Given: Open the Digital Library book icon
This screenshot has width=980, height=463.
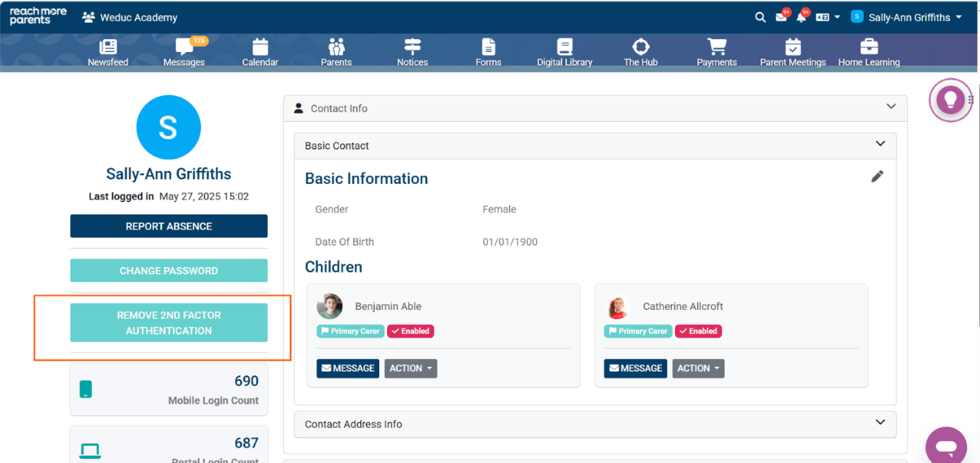Looking at the screenshot, I should (x=564, y=52).
